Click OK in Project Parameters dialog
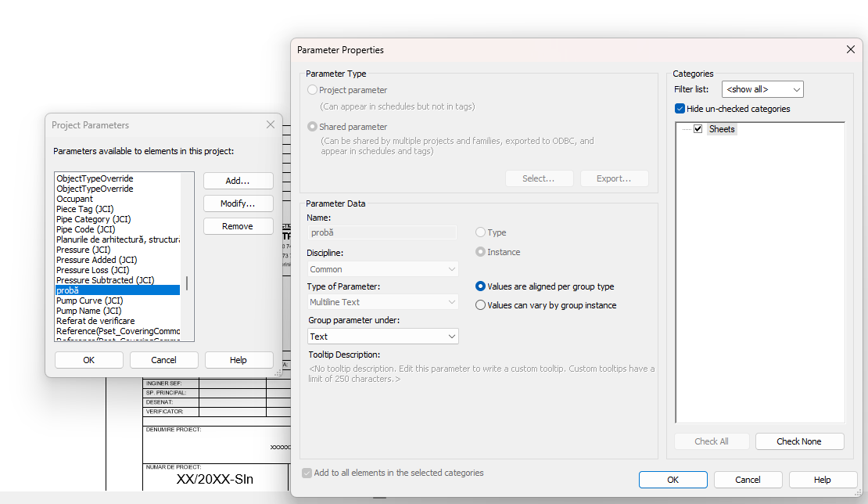868x504 pixels. (89, 360)
